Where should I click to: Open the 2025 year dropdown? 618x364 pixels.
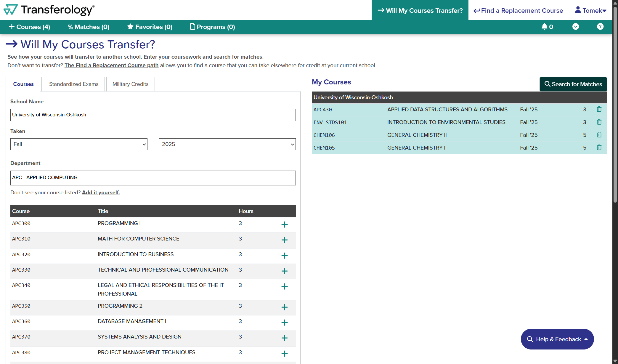(227, 144)
